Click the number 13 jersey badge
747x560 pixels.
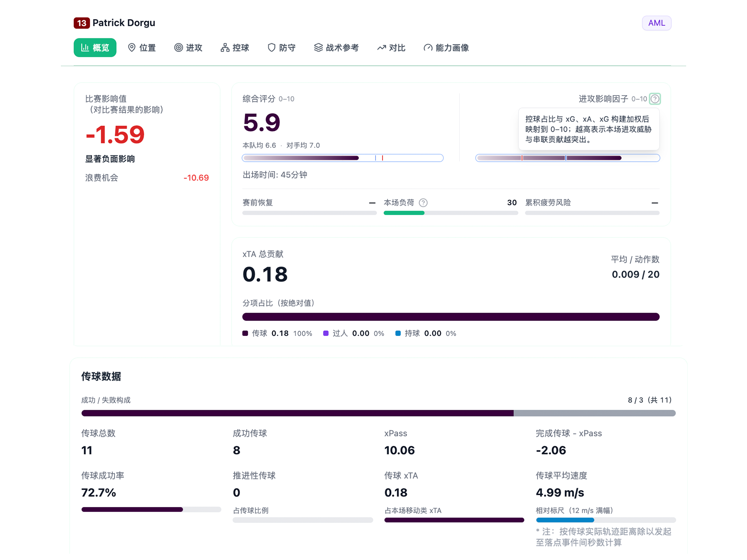(x=81, y=23)
